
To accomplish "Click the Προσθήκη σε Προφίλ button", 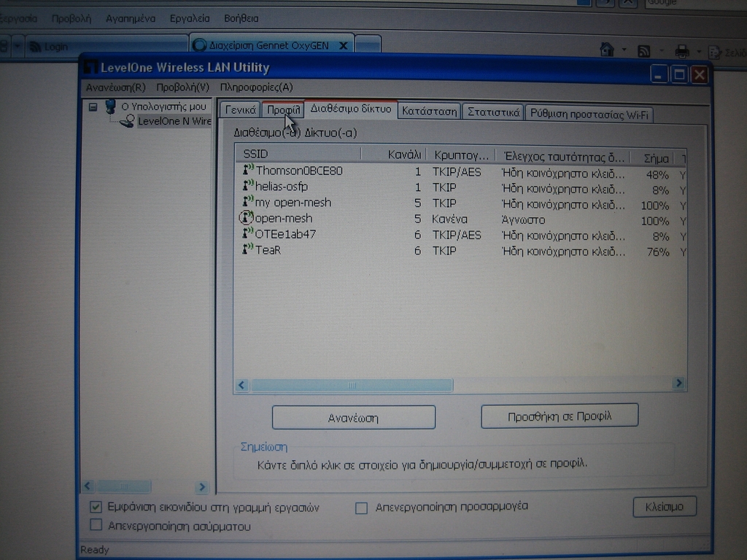I will pyautogui.click(x=560, y=416).
